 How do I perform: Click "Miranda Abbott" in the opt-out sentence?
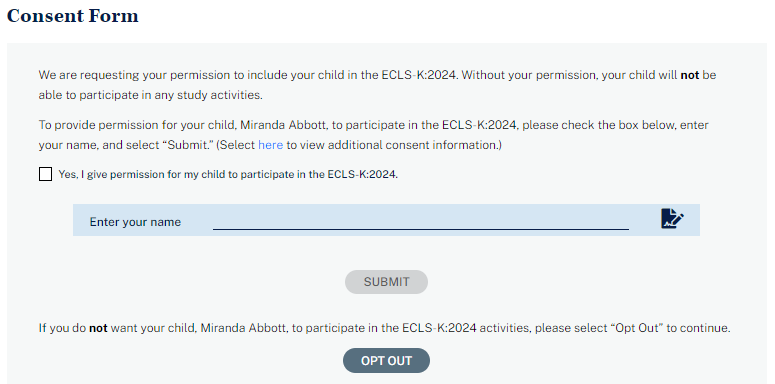(244, 328)
